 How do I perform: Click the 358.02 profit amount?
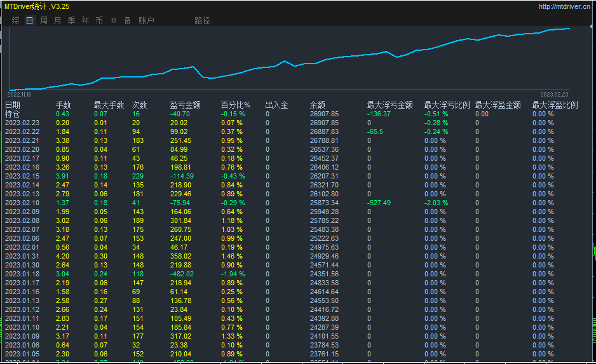click(x=181, y=256)
